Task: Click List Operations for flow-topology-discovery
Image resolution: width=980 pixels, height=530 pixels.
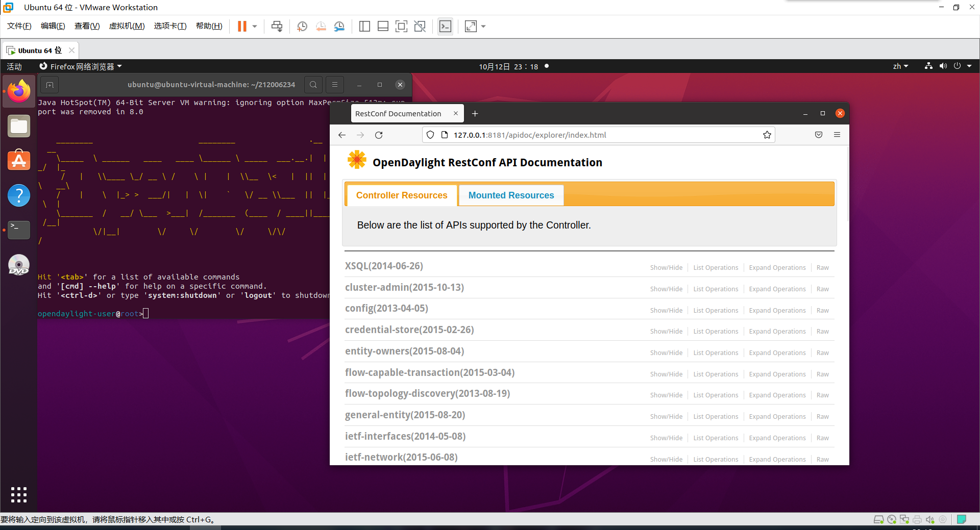Action: tap(716, 395)
